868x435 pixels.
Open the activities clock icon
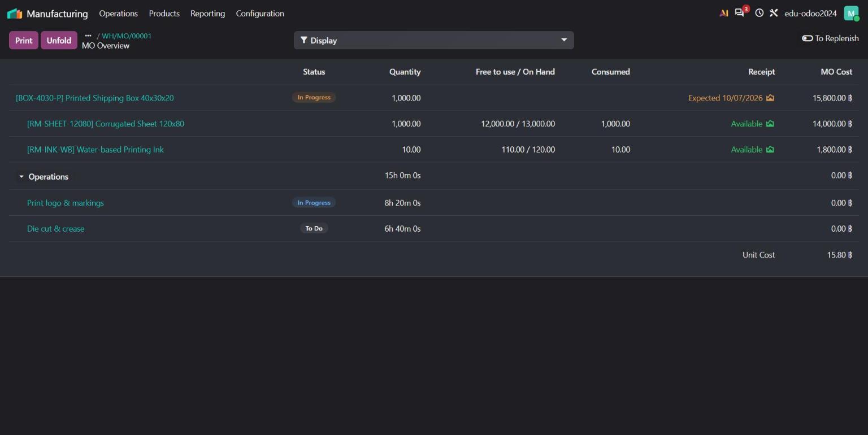759,13
